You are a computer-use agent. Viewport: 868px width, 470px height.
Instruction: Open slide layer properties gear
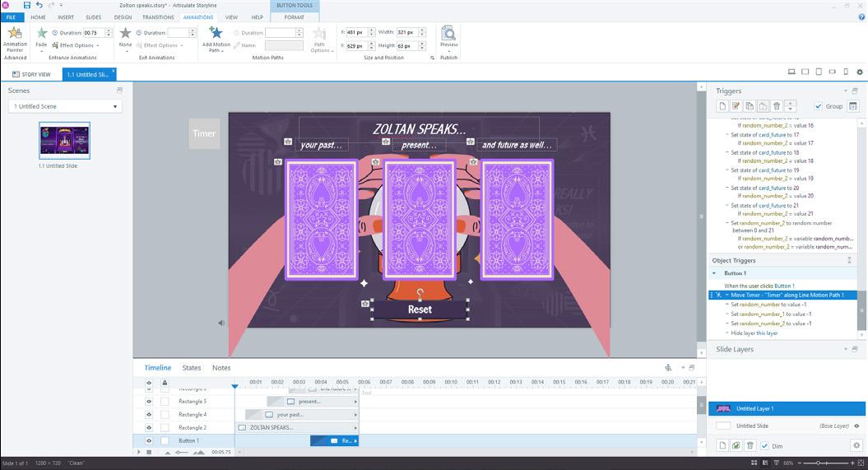click(856, 445)
